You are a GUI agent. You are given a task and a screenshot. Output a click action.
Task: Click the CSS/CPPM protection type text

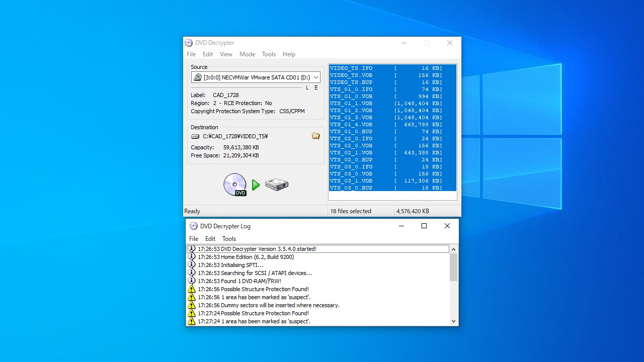pyautogui.click(x=292, y=111)
